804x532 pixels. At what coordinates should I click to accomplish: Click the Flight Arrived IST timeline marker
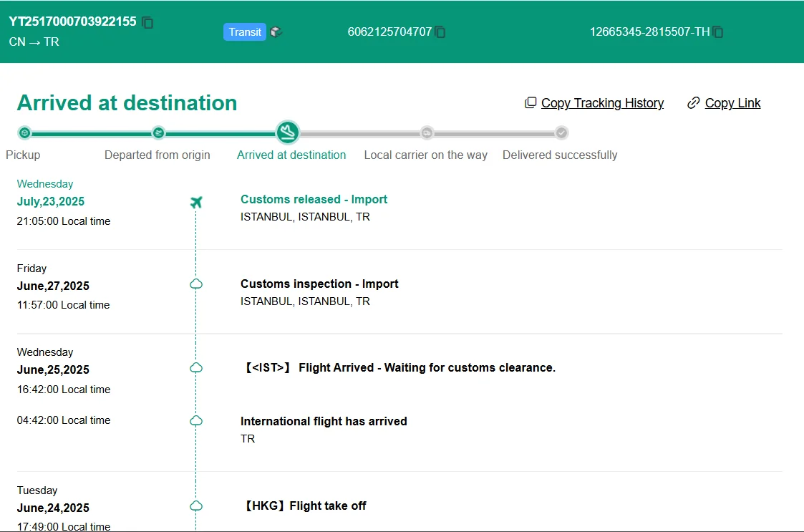point(196,368)
